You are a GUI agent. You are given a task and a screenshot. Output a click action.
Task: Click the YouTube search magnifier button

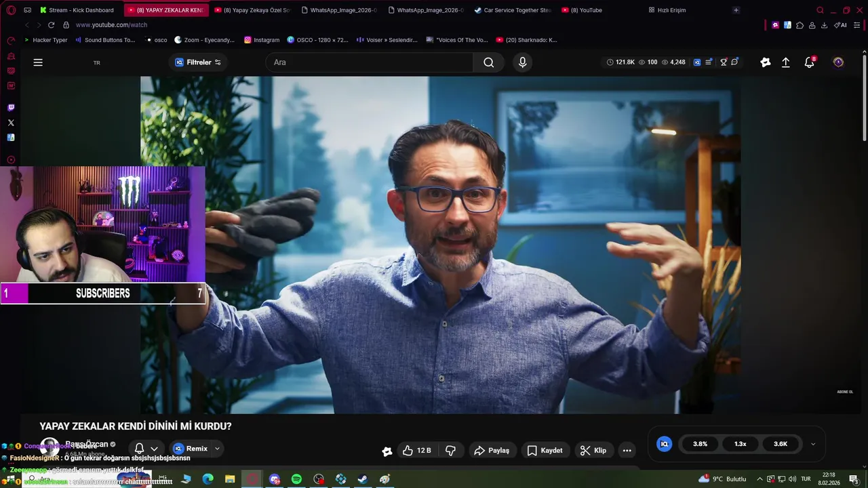click(488, 62)
